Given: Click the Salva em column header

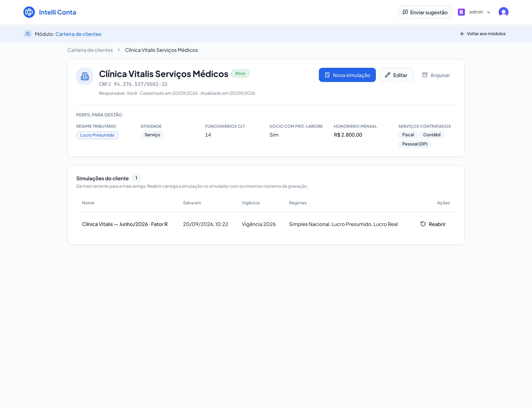Looking at the screenshot, I should [192, 203].
